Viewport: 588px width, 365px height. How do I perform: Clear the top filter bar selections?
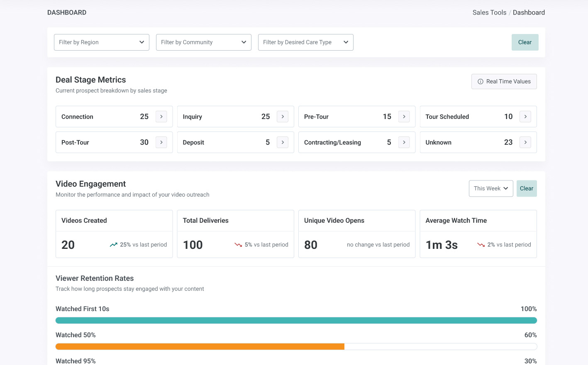[525, 42]
